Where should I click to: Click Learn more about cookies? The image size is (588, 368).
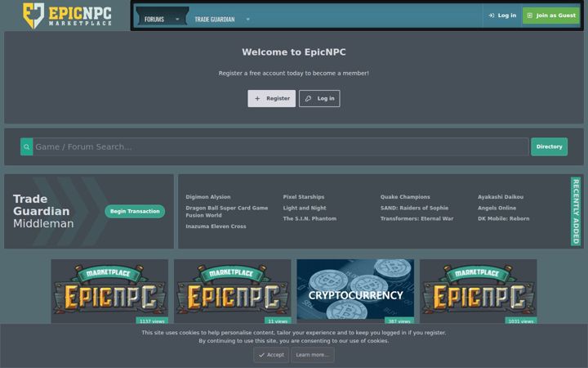click(312, 355)
